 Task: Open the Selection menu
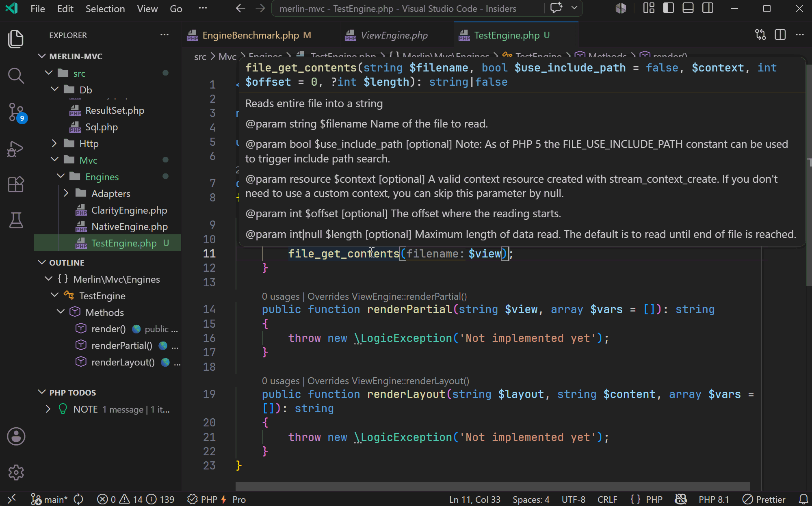[x=105, y=9]
